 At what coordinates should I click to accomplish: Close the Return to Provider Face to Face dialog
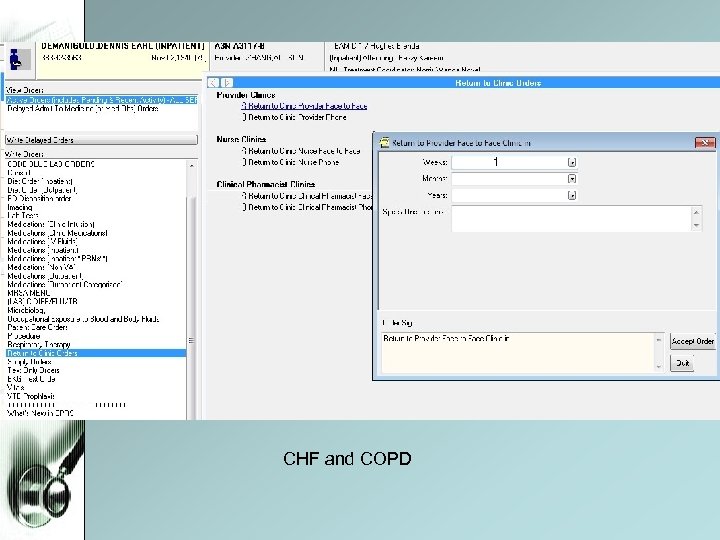704,143
